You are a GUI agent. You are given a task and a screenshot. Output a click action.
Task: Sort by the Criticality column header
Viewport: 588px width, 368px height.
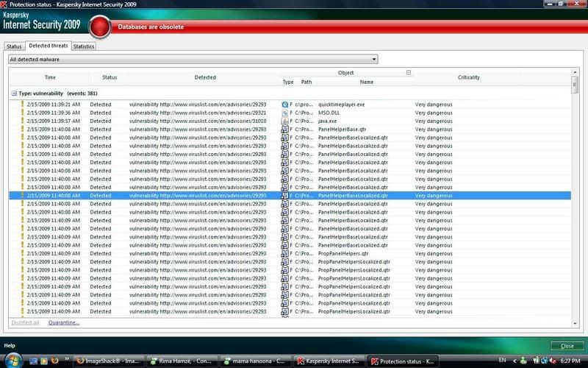coord(468,77)
